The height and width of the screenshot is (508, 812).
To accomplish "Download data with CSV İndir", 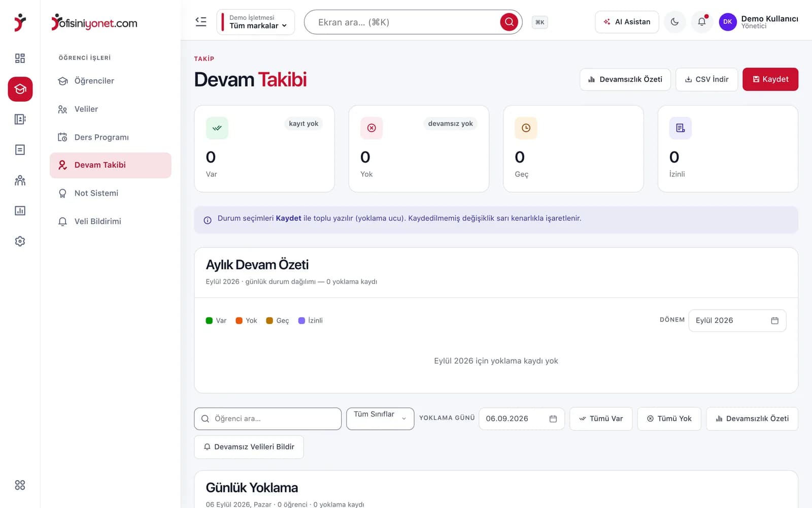I will pyautogui.click(x=706, y=79).
